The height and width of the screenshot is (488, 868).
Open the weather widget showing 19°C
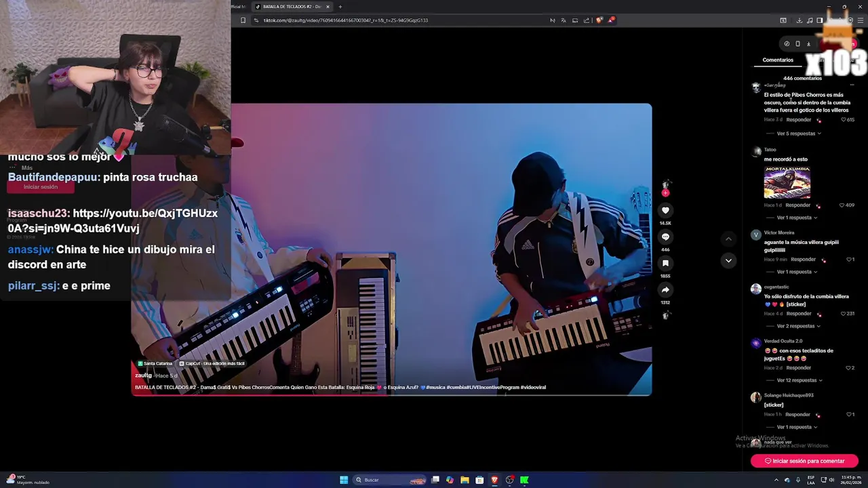coord(28,480)
